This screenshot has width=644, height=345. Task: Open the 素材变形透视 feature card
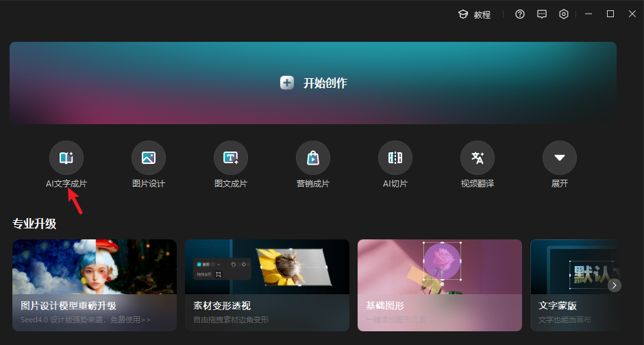tap(267, 285)
